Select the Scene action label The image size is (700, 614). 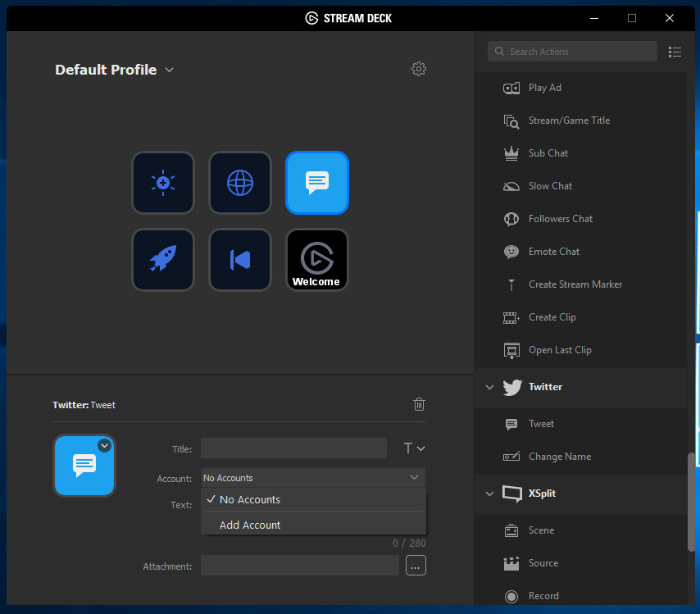point(542,530)
